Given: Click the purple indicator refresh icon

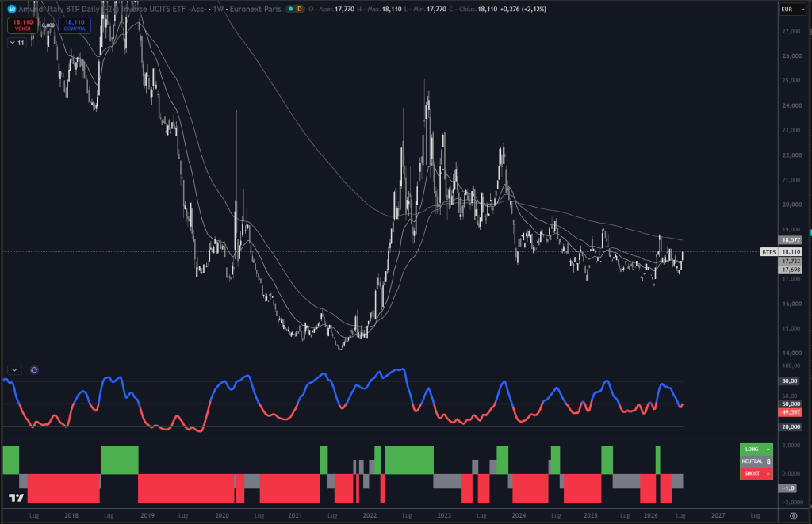Looking at the screenshot, I should [x=34, y=369].
